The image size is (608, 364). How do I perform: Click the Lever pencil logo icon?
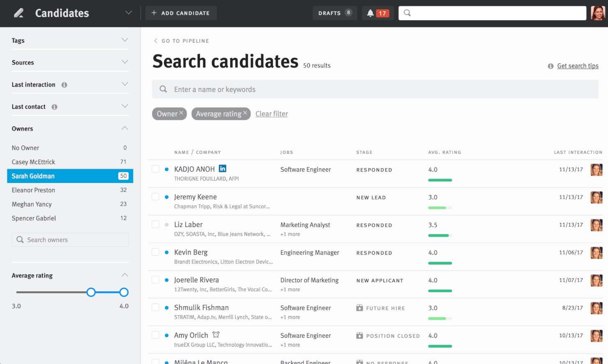(x=18, y=13)
